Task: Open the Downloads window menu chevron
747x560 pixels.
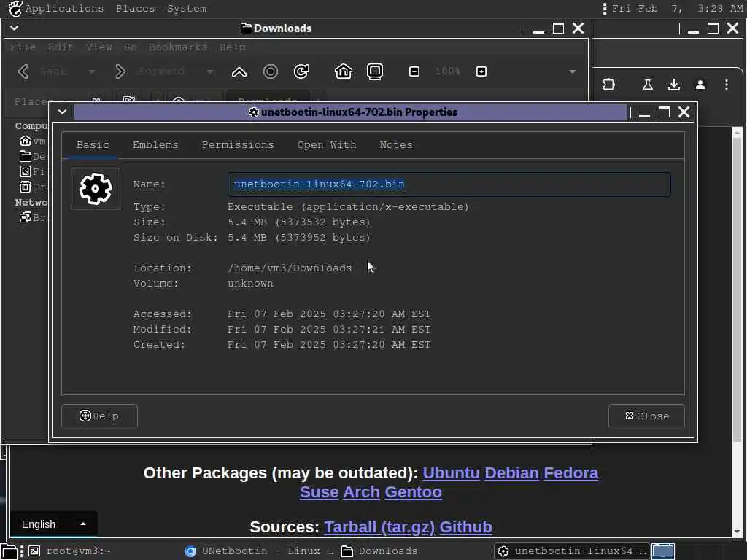Action: coord(15,28)
